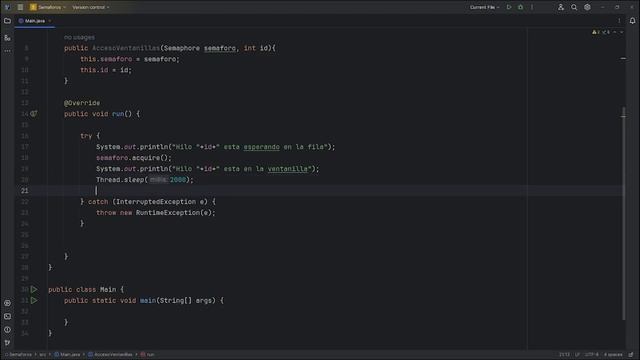
Task: Start debugging with the bug icon
Action: [520, 7]
